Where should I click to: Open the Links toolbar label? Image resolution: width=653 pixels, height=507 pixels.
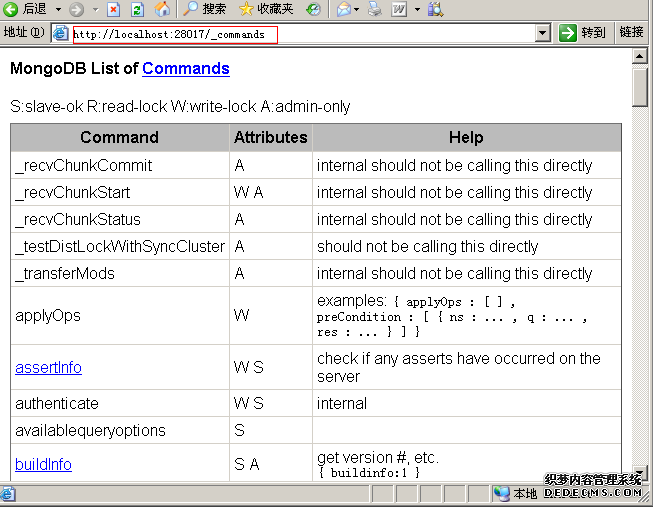pyautogui.click(x=631, y=33)
